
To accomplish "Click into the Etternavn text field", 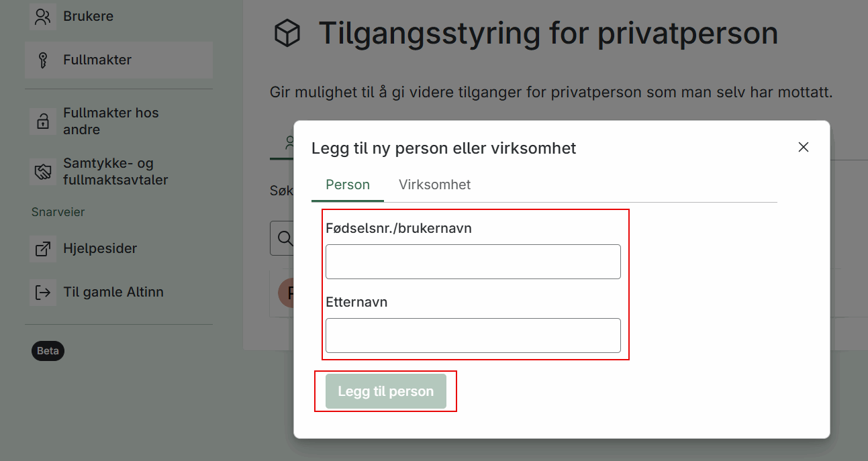I will click(x=473, y=336).
